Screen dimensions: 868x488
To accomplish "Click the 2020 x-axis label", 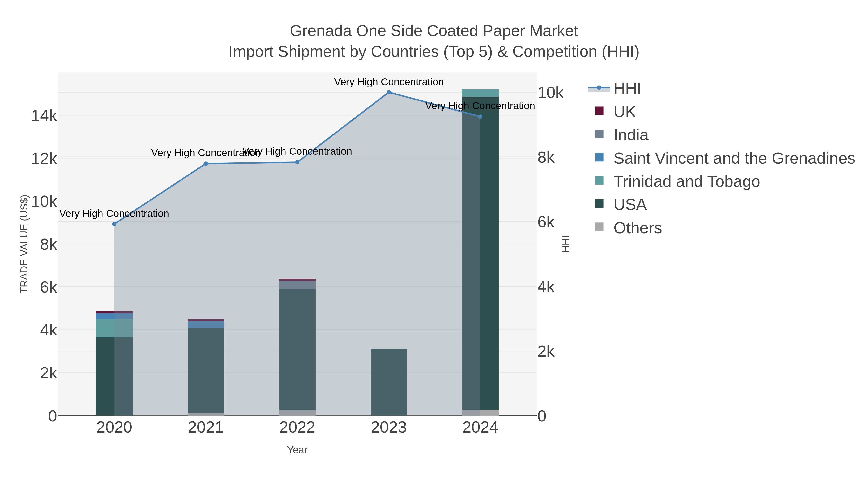I will click(114, 427).
